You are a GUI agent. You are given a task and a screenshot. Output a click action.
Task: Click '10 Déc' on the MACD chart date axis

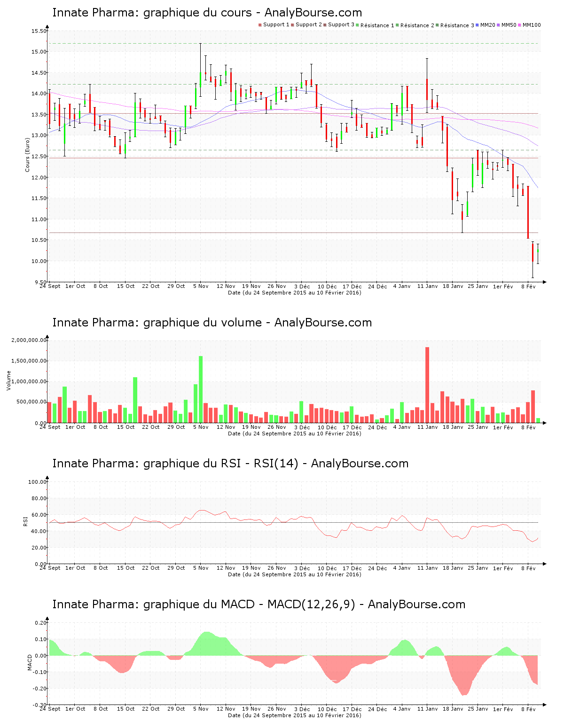click(x=327, y=709)
